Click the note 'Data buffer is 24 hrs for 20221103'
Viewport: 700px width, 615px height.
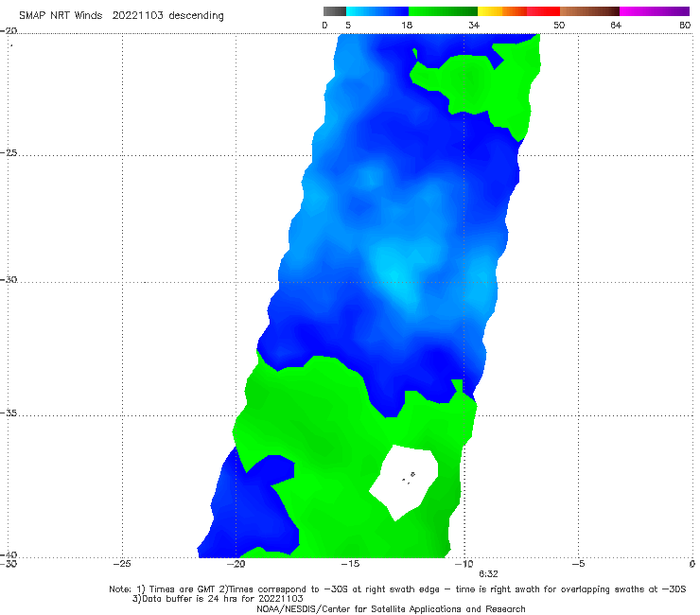(218, 599)
